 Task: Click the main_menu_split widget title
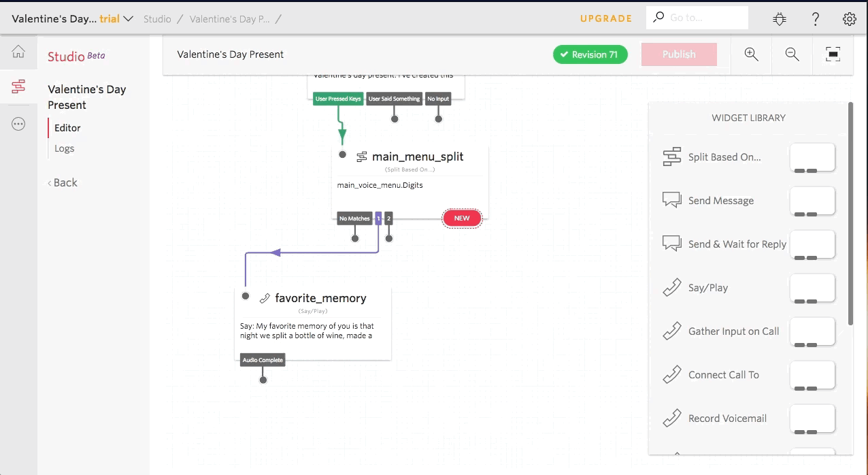[418, 157]
